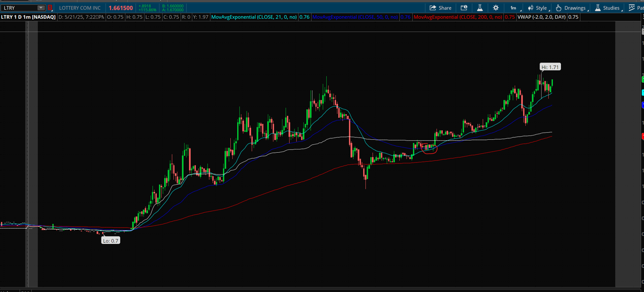Click the bid price B: 1.660000
644x292 pixels.
tap(173, 6)
